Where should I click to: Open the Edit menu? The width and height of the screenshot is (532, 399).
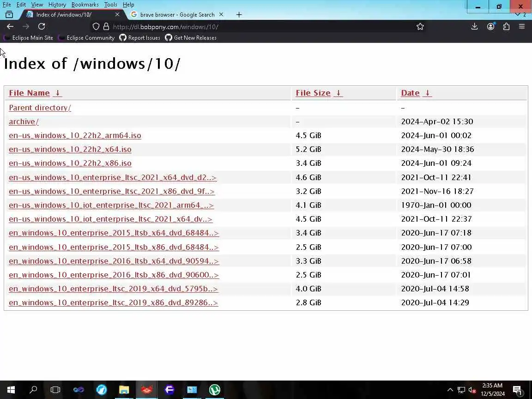click(x=21, y=5)
